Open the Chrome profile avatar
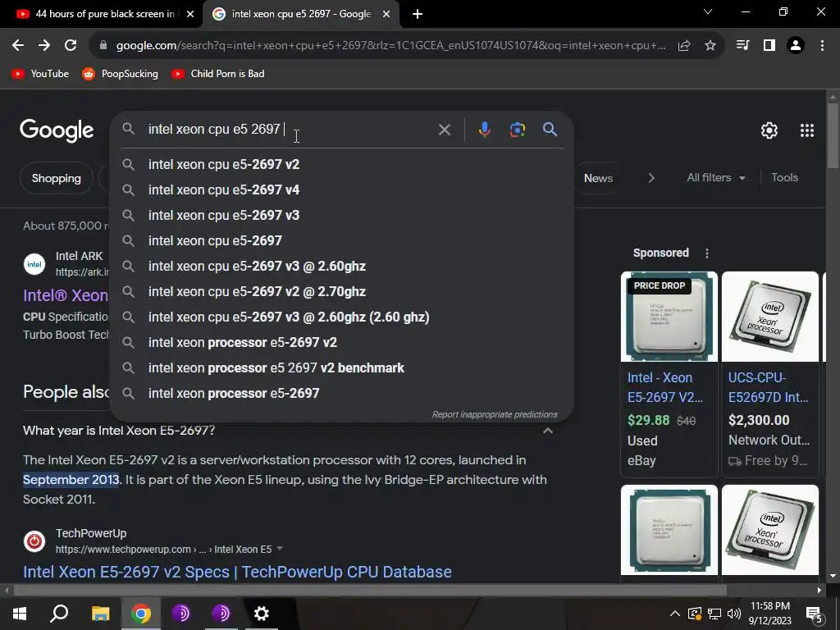Image resolution: width=840 pixels, height=630 pixels. (x=796, y=46)
